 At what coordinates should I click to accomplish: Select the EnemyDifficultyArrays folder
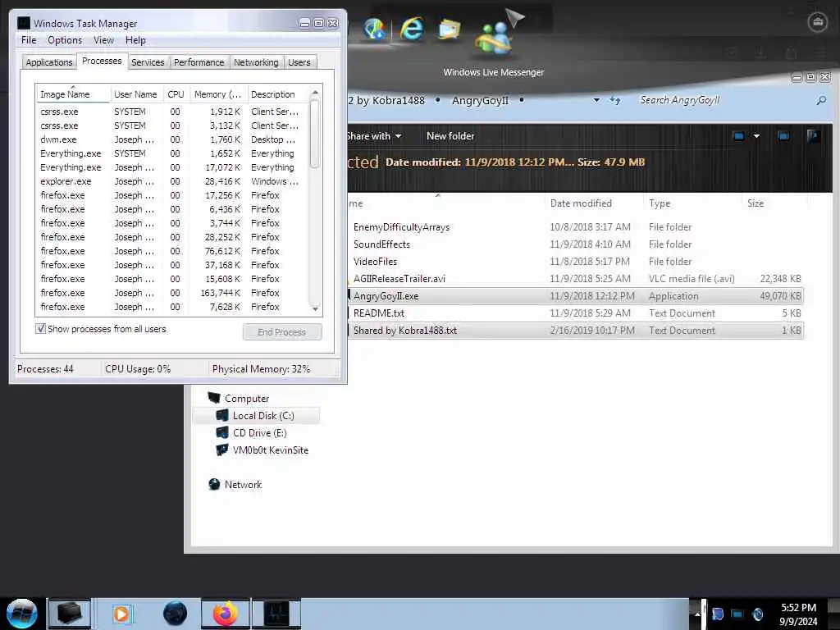coord(576,227)
